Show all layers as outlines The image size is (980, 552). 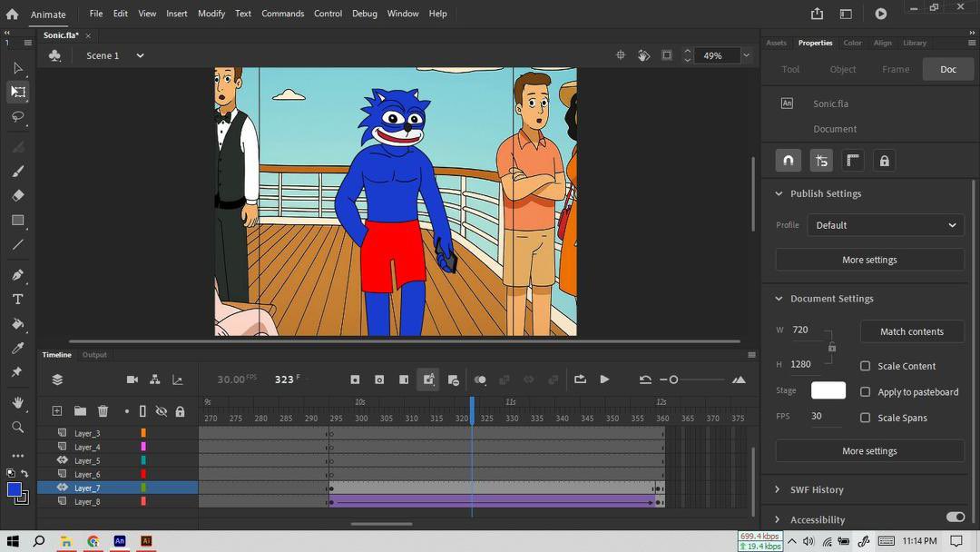tap(142, 410)
